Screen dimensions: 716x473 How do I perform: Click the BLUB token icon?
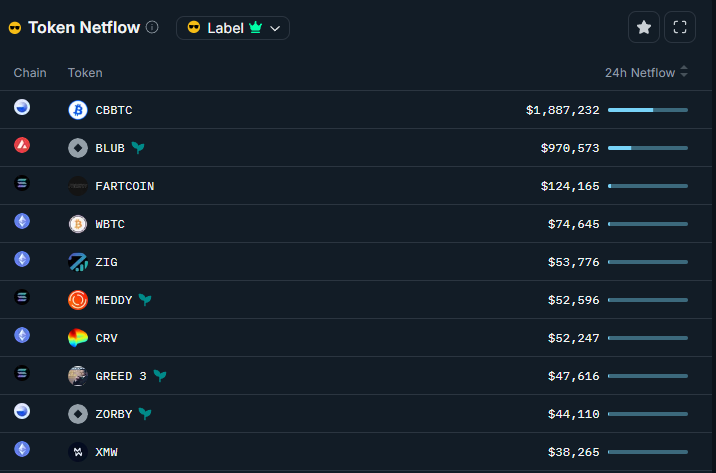pyautogui.click(x=78, y=148)
